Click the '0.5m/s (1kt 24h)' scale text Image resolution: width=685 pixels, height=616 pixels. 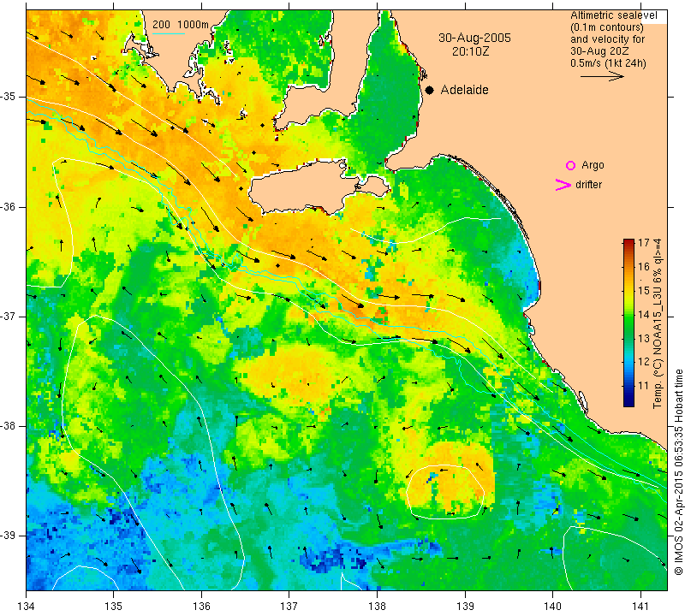[608, 63]
